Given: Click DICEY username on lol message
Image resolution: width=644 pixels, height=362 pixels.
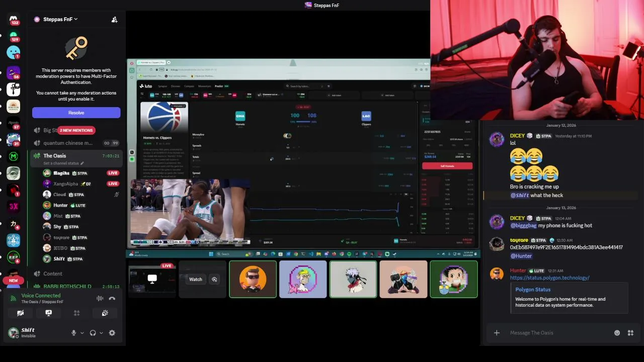Looking at the screenshot, I should pyautogui.click(x=517, y=136).
